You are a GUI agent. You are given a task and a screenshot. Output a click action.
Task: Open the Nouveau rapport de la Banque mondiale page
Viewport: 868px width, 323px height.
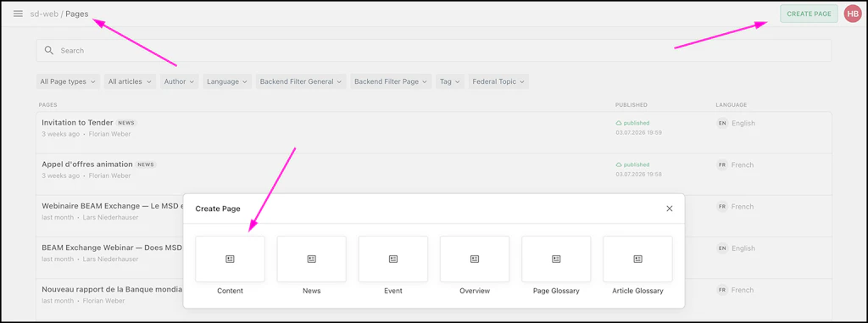(112, 289)
